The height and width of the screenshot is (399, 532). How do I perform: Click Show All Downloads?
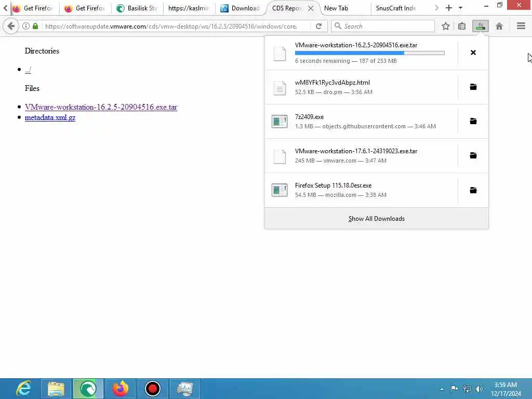376,219
